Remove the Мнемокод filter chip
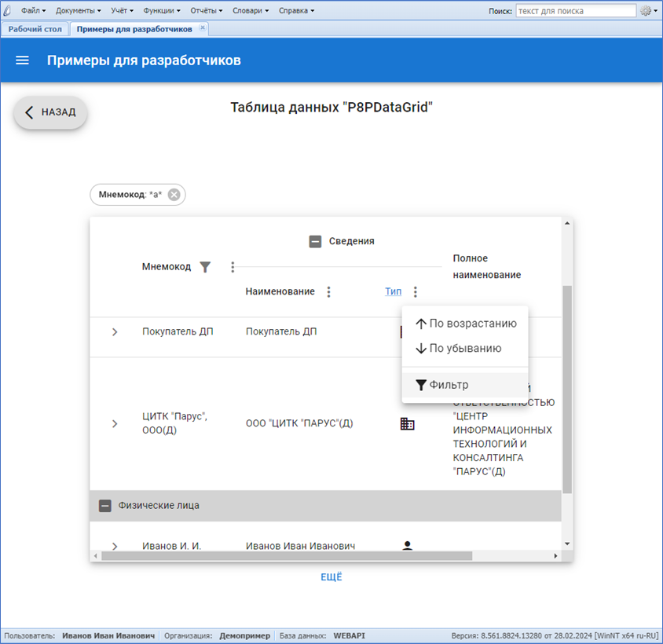663x644 pixels. click(174, 195)
